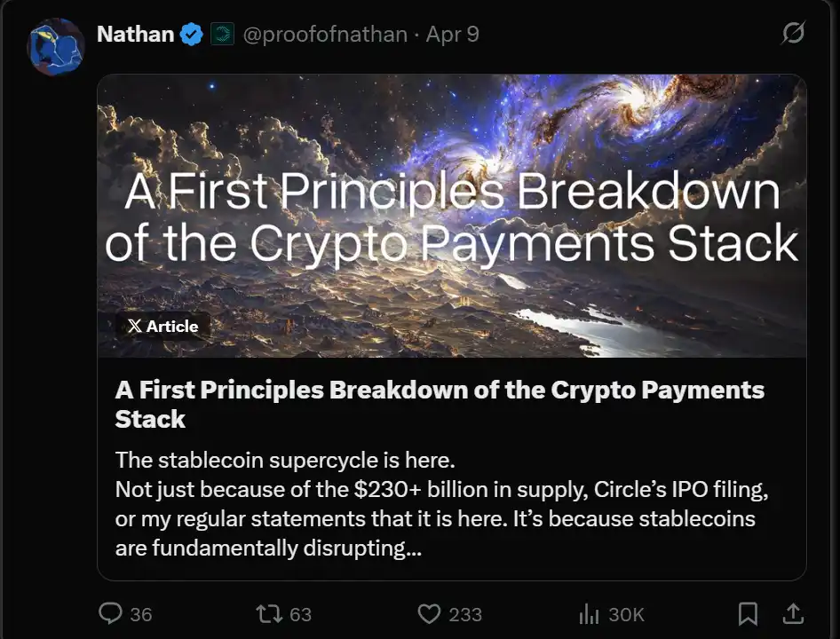This screenshot has height=639, width=840.
Task: Click the green affiliation badge beside Nathan
Action: tap(222, 35)
